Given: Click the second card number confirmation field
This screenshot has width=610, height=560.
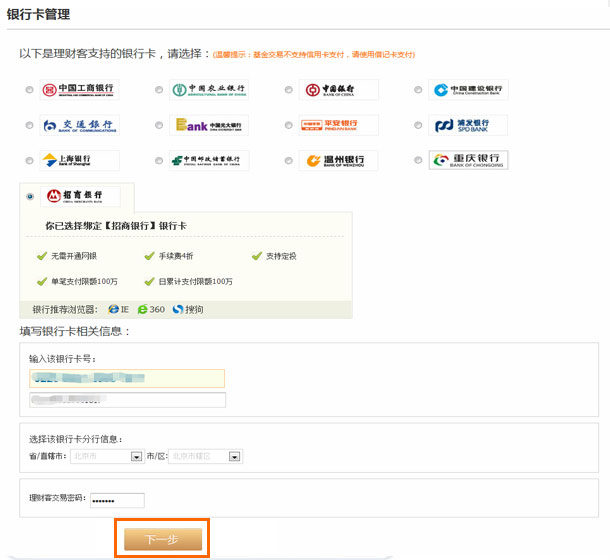Looking at the screenshot, I should tap(127, 400).
